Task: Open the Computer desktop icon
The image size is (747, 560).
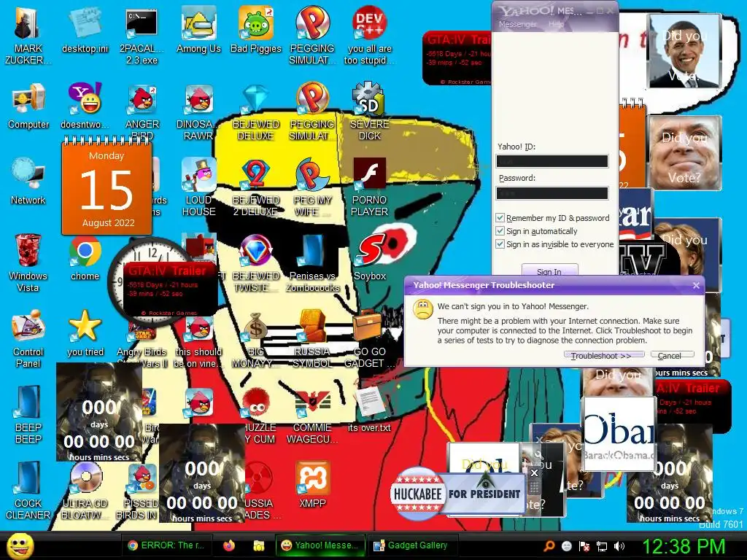Action: [28, 106]
